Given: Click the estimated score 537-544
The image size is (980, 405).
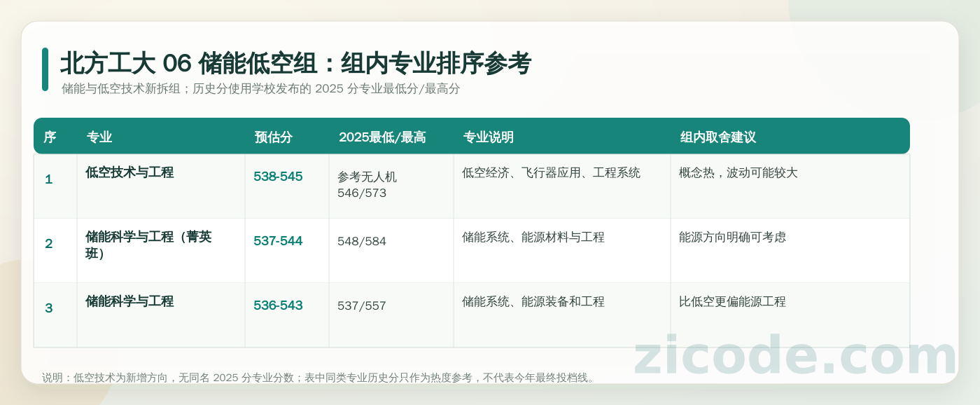Looking at the screenshot, I should [x=278, y=241].
